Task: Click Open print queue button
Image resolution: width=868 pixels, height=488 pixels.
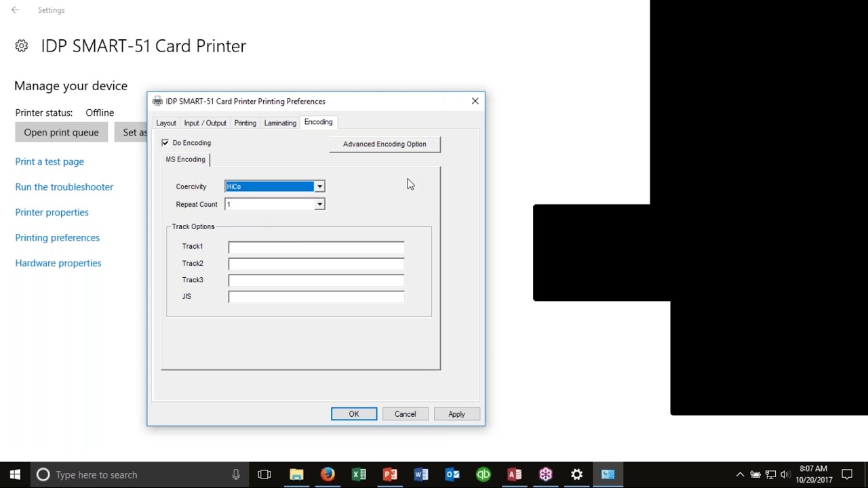Action: point(61,132)
